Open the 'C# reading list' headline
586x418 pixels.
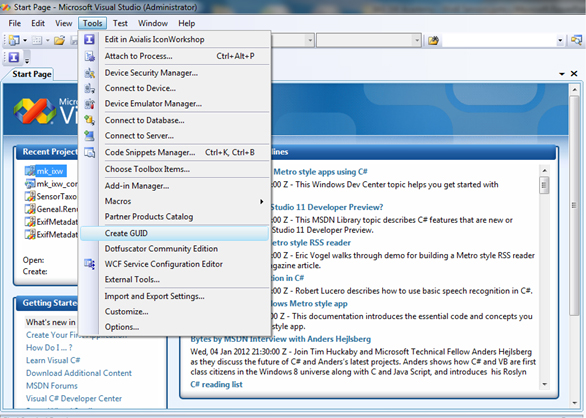216,384
